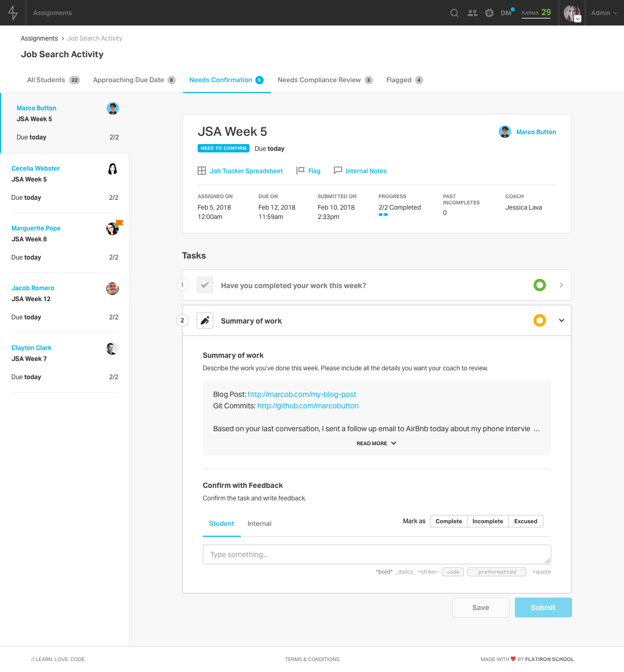Screen dimensions: 624x672
Task: Open the Admin dropdown menu
Action: (604, 13)
